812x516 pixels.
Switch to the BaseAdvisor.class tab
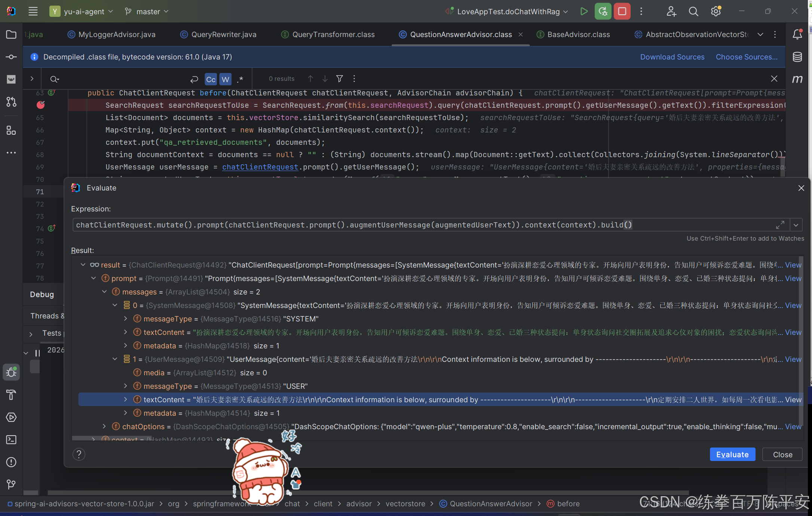(x=578, y=34)
